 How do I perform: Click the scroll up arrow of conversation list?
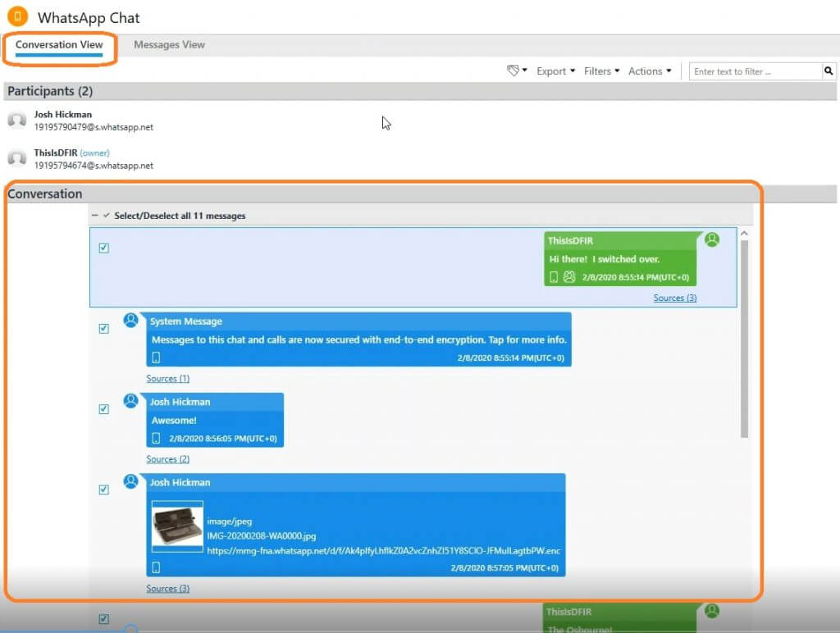coord(744,234)
